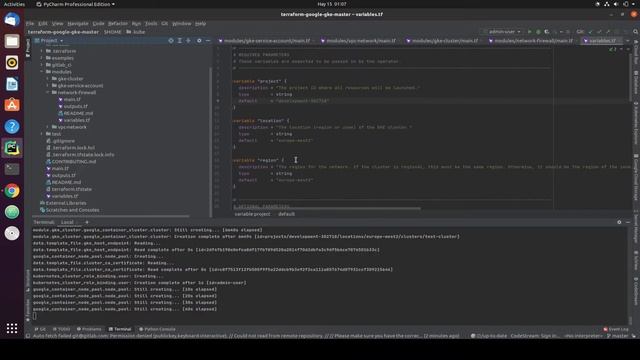Click the master git branch widget

coord(618,336)
